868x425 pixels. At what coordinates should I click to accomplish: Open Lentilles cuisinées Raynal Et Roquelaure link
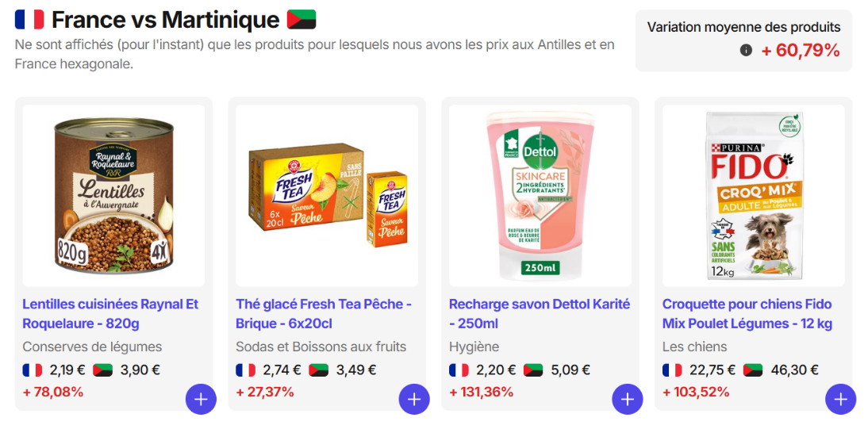(110, 313)
